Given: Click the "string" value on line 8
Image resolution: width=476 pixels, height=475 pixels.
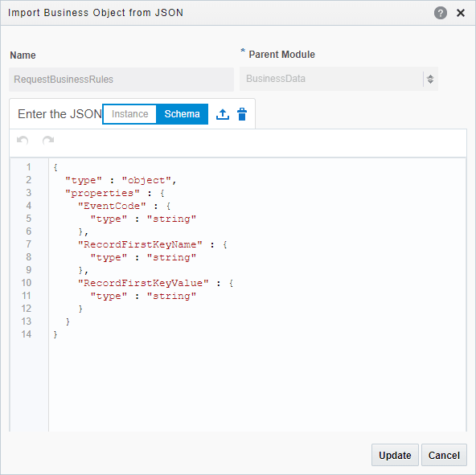Looking at the screenshot, I should (x=171, y=257).
